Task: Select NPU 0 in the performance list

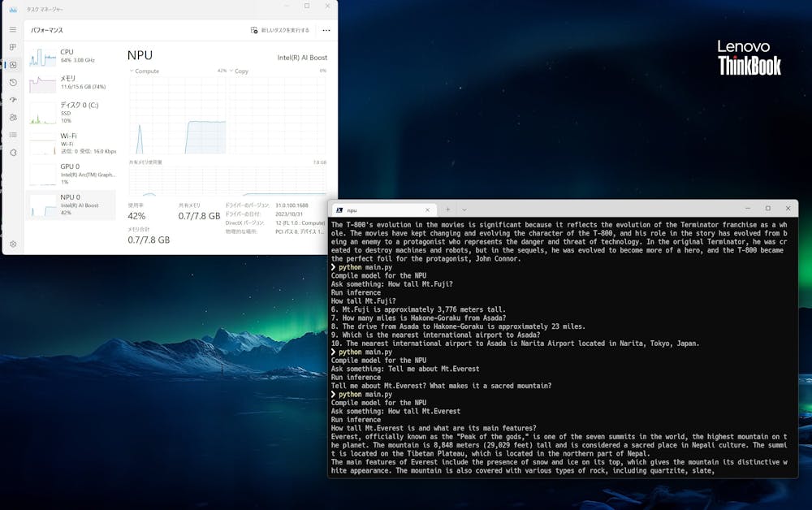Action: click(71, 205)
